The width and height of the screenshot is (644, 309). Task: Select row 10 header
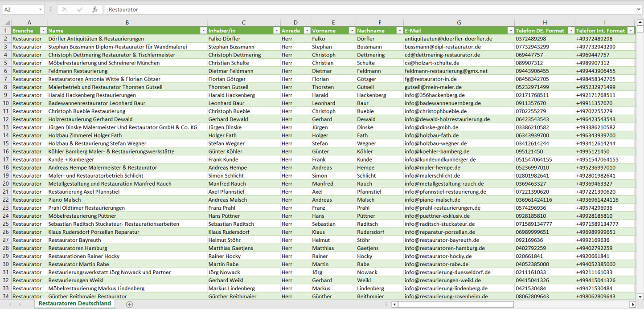[6, 103]
